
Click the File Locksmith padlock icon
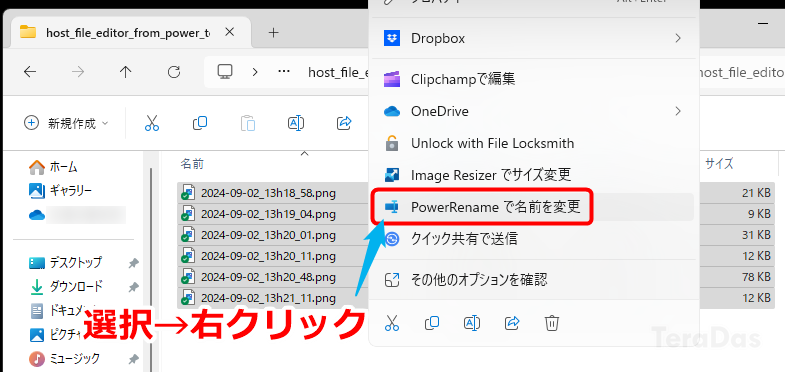pyautogui.click(x=392, y=143)
